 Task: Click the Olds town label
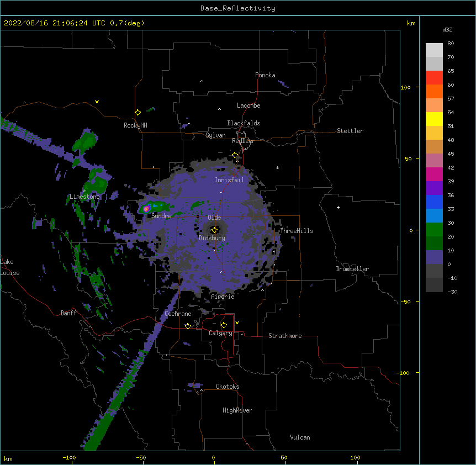point(214,218)
